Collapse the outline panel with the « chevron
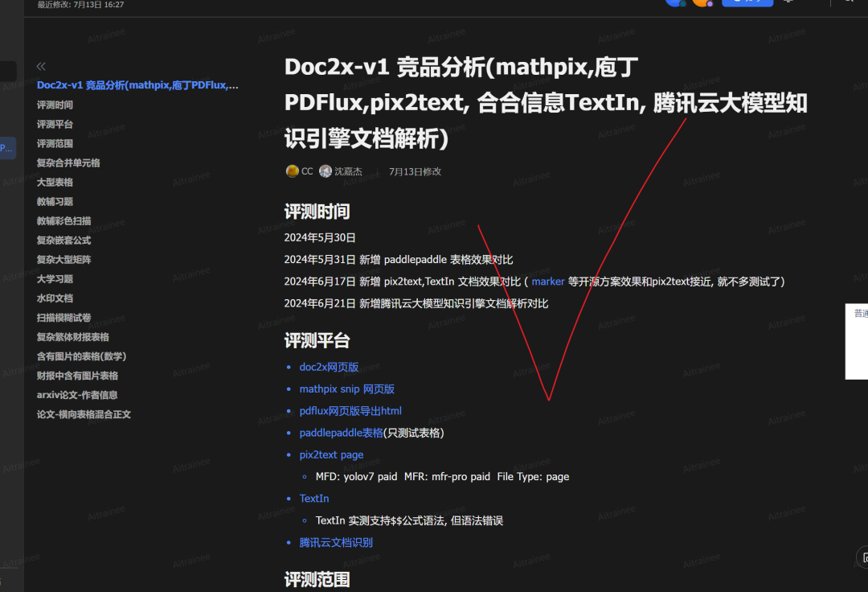 (40, 66)
